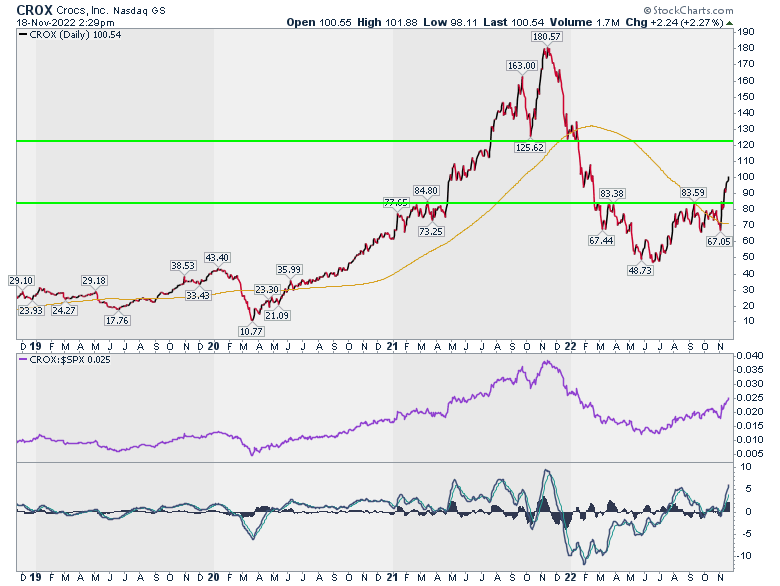Select the 125.62 price label
Screen dimensions: 780x586
click(529, 147)
